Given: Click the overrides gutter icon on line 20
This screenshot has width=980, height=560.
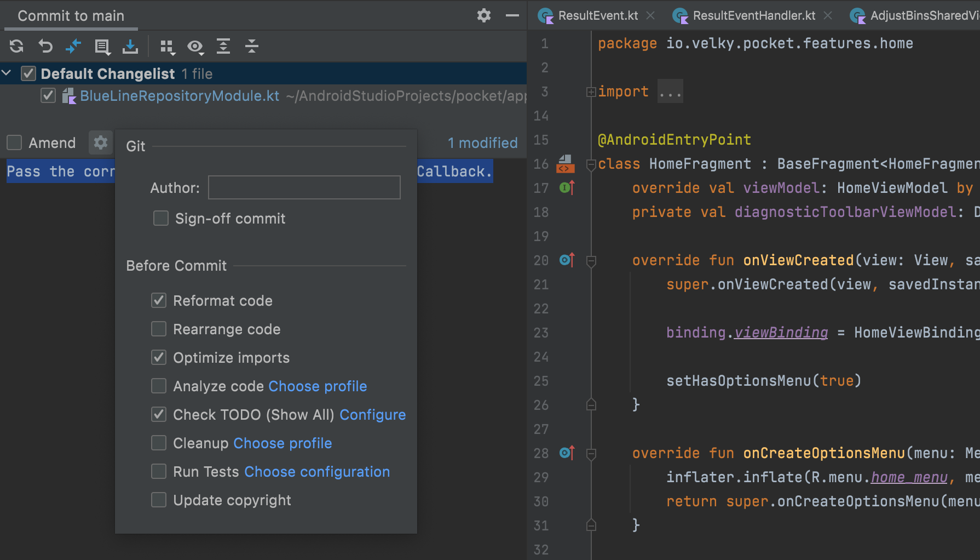Looking at the screenshot, I should pos(567,260).
